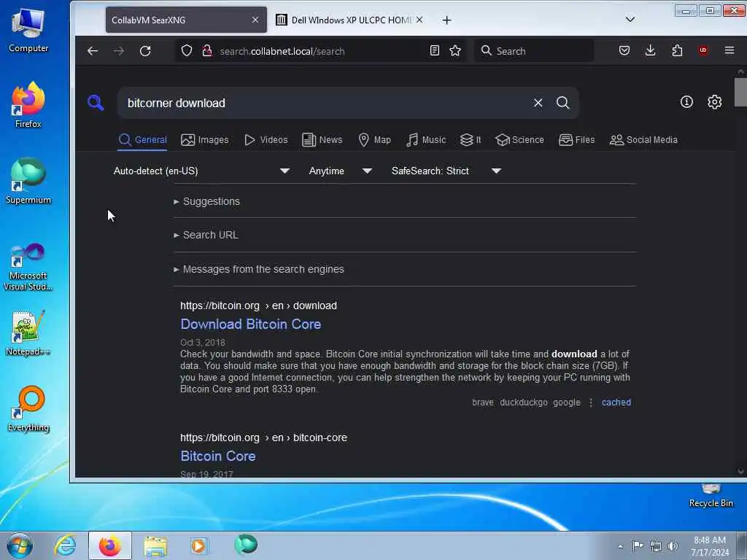List all tabs with chevron button
747x560 pixels.
[x=630, y=20]
